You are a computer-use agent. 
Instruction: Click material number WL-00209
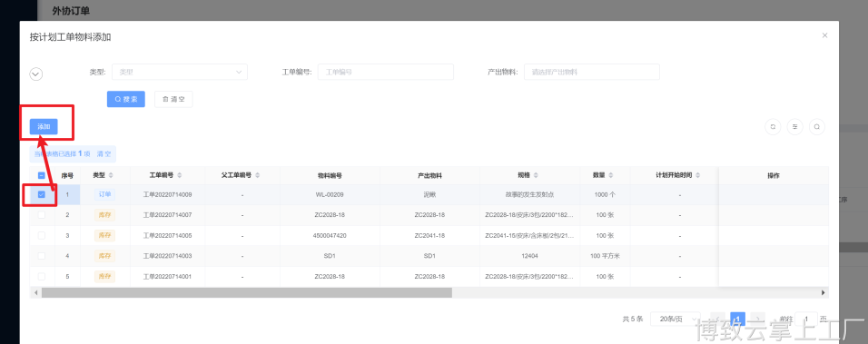[330, 194]
